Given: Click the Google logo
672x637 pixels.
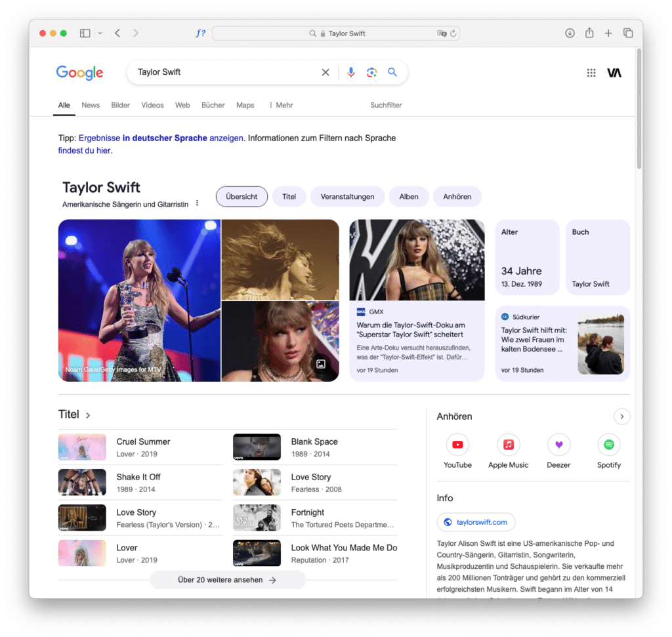Looking at the screenshot, I should [x=79, y=72].
